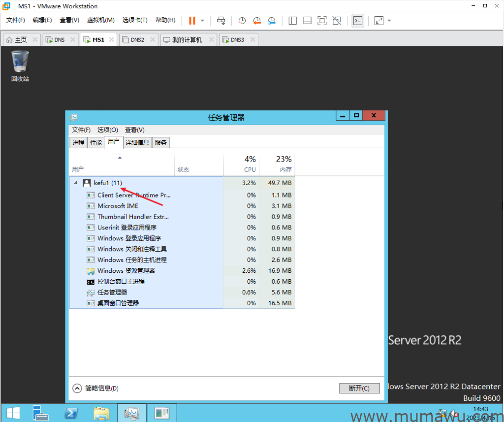504x422 pixels.
Task: Take a snapshot of this VM
Action: [x=242, y=21]
